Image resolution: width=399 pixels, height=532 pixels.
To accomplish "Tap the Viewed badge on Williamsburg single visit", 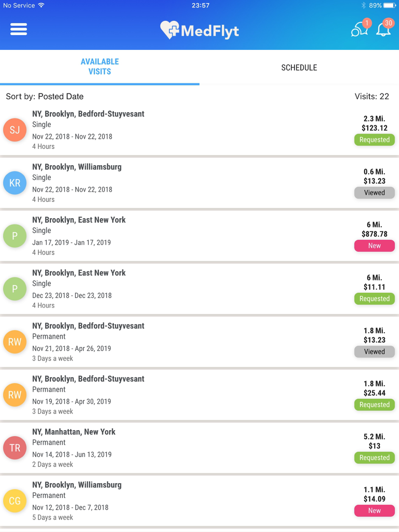I will click(x=374, y=193).
